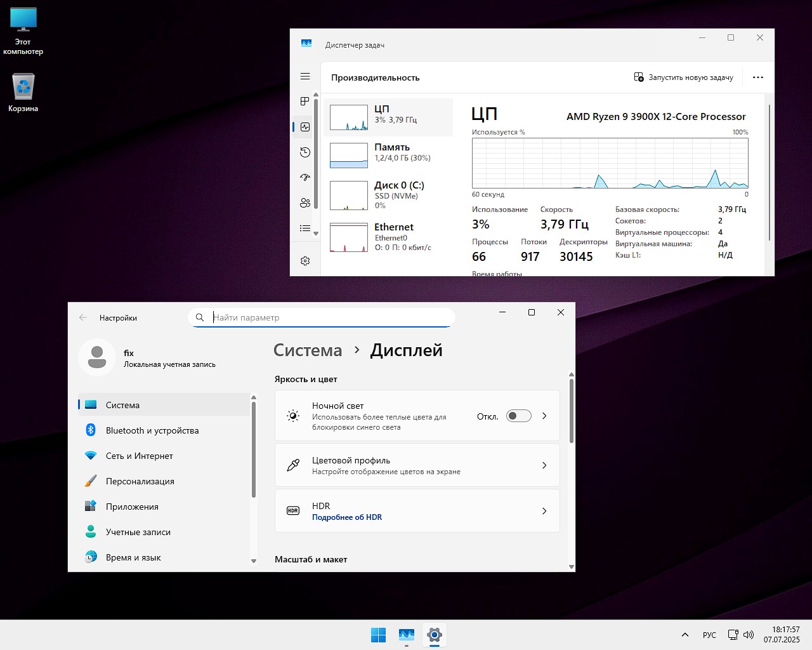Image resolution: width=812 pixels, height=650 pixels.
Task: Select Персонализация in Settings sidebar
Action: (x=140, y=481)
